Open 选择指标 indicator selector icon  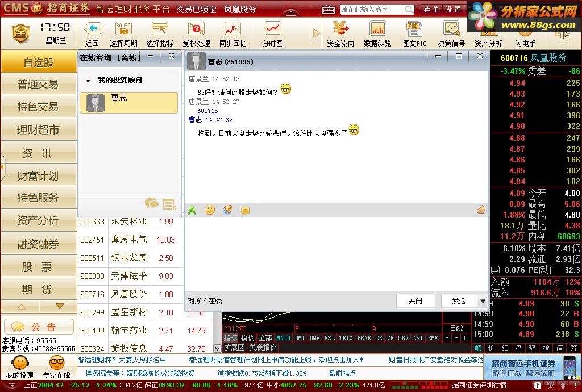click(160, 28)
